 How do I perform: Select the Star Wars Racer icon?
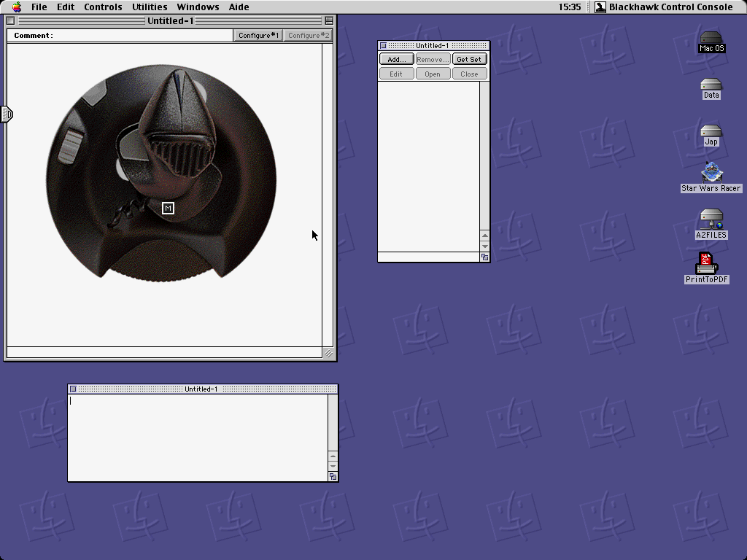tap(711, 172)
